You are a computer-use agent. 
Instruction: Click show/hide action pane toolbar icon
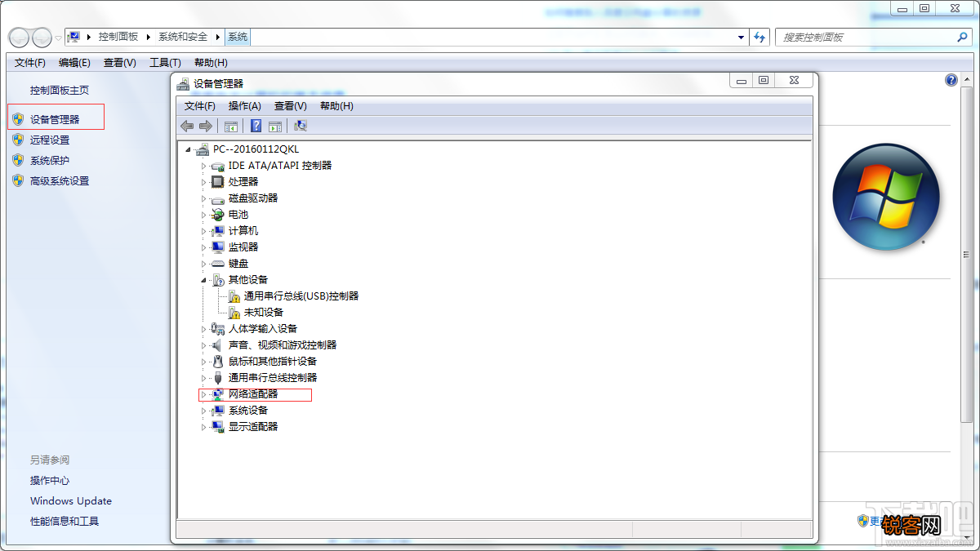point(275,126)
